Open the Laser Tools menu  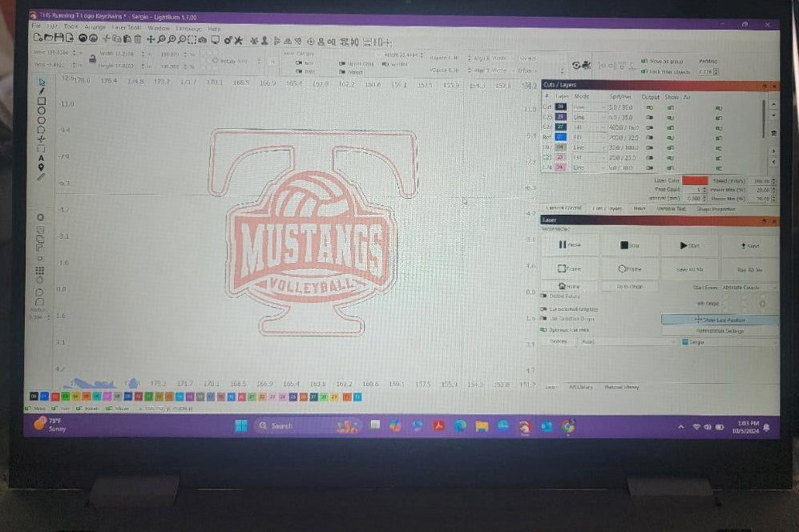point(127,27)
